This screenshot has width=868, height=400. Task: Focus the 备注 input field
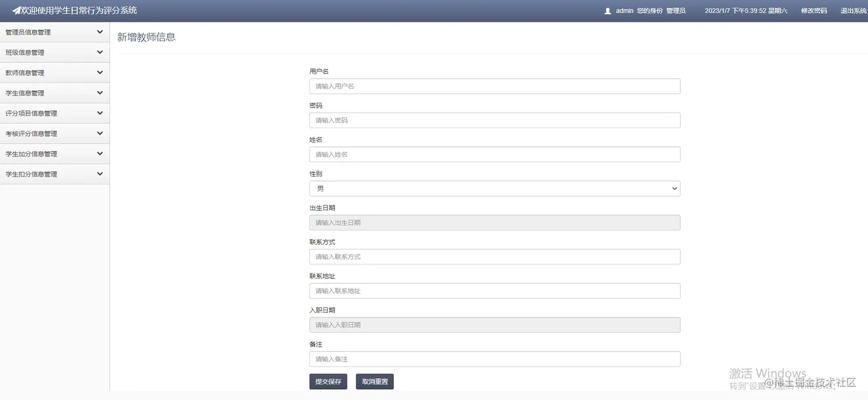(495, 359)
